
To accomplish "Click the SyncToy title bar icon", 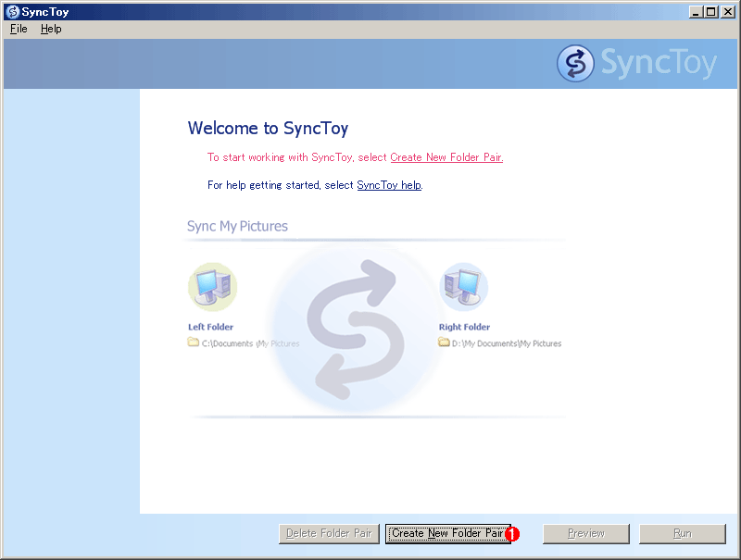I will coord(12,12).
